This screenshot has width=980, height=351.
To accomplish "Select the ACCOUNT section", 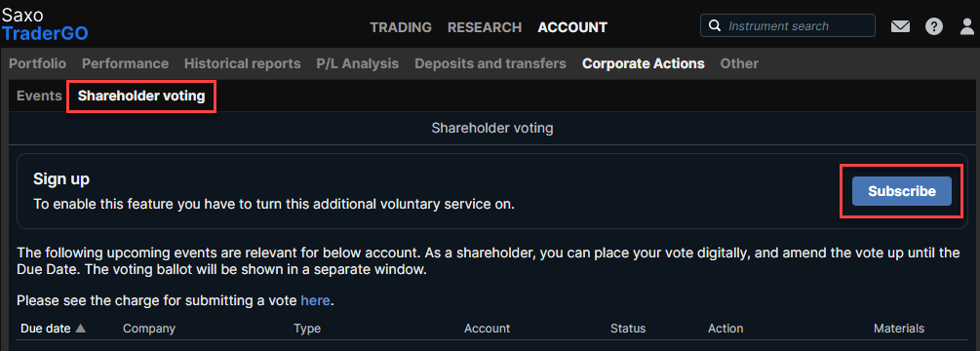I will click(x=572, y=27).
